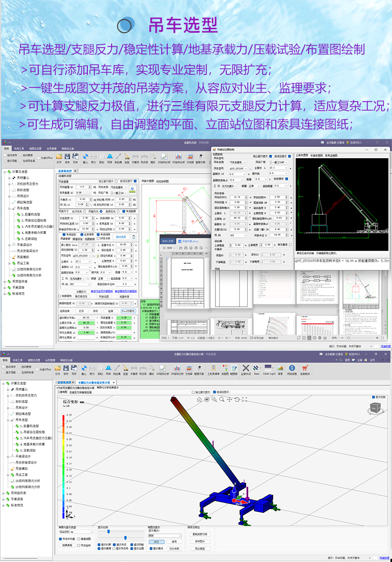Toggle the 自动保存 checkbox in top window
Image resolution: width=392 pixels, height=562 pixels.
tap(5, 155)
